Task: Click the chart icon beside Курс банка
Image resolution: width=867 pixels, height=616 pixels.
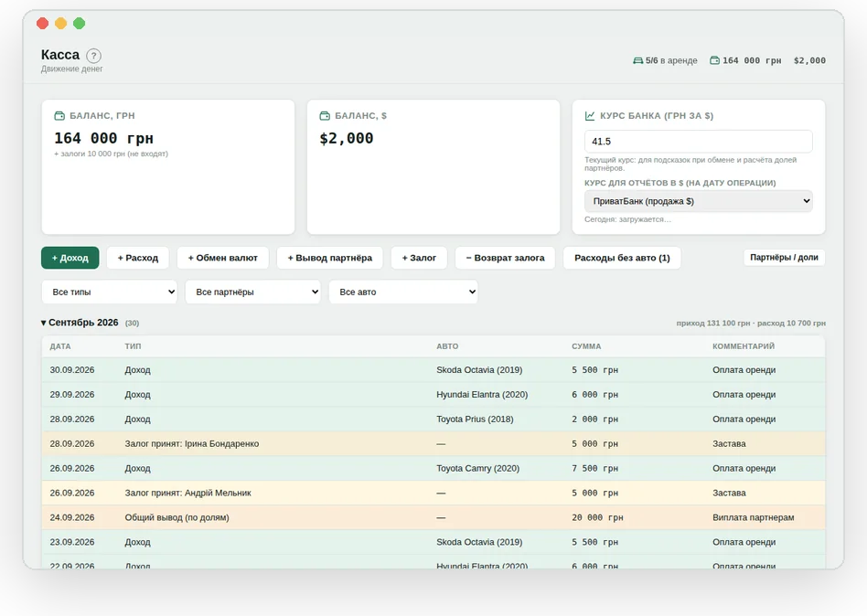Action: [x=590, y=115]
